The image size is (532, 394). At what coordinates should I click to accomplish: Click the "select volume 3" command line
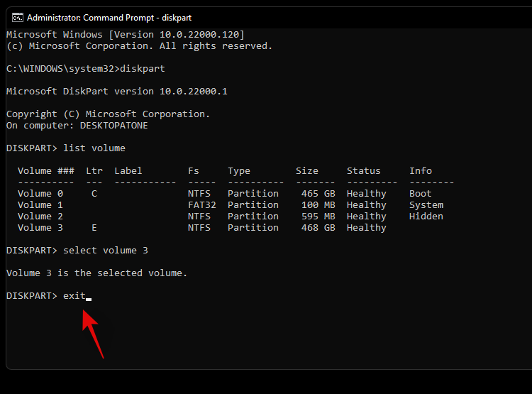(105, 251)
